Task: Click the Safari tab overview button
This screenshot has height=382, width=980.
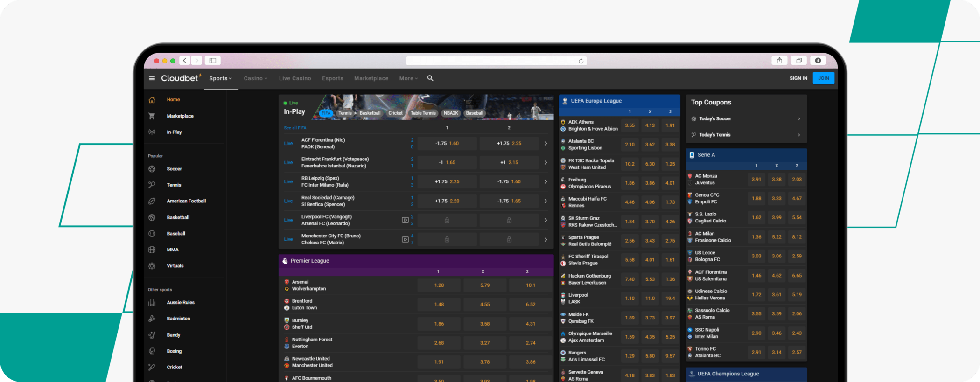Action: tap(799, 61)
